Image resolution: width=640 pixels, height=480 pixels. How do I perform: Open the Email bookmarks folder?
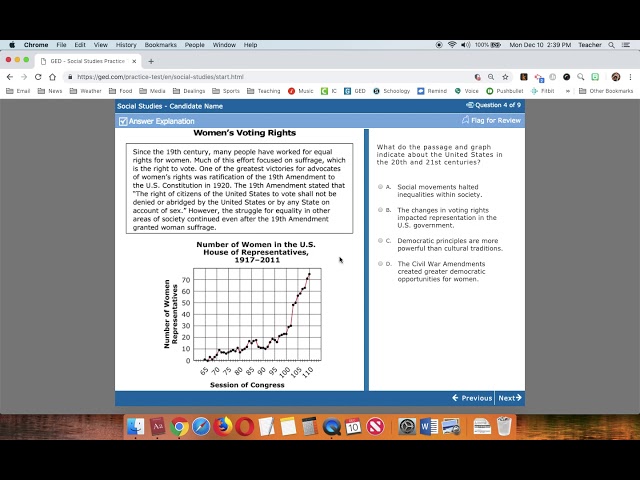(x=18, y=91)
